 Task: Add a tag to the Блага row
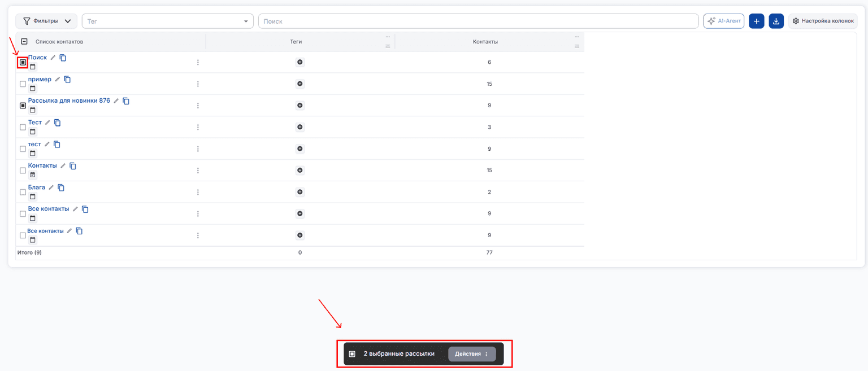300,192
